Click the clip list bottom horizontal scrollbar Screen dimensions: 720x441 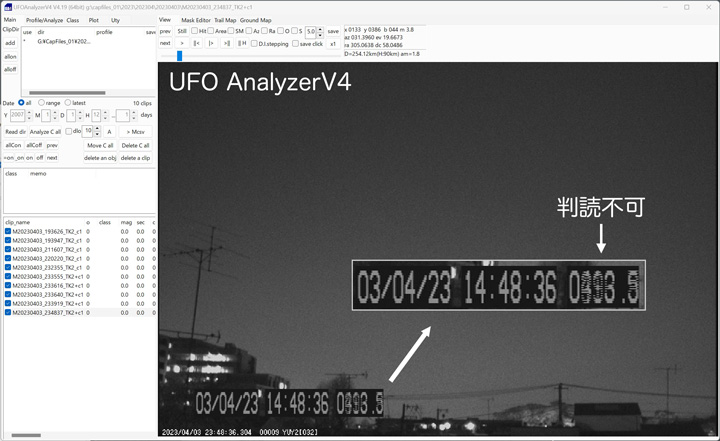[x=26, y=435]
